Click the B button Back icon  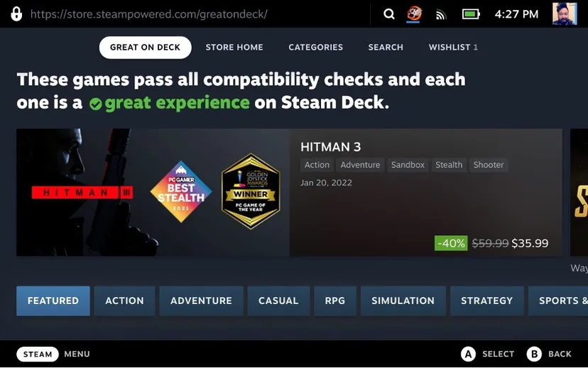pyautogui.click(x=534, y=354)
